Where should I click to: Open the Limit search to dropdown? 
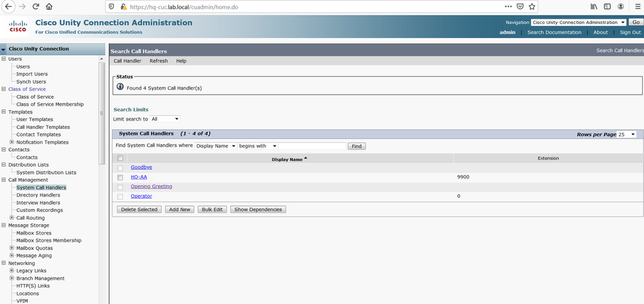coord(164,119)
